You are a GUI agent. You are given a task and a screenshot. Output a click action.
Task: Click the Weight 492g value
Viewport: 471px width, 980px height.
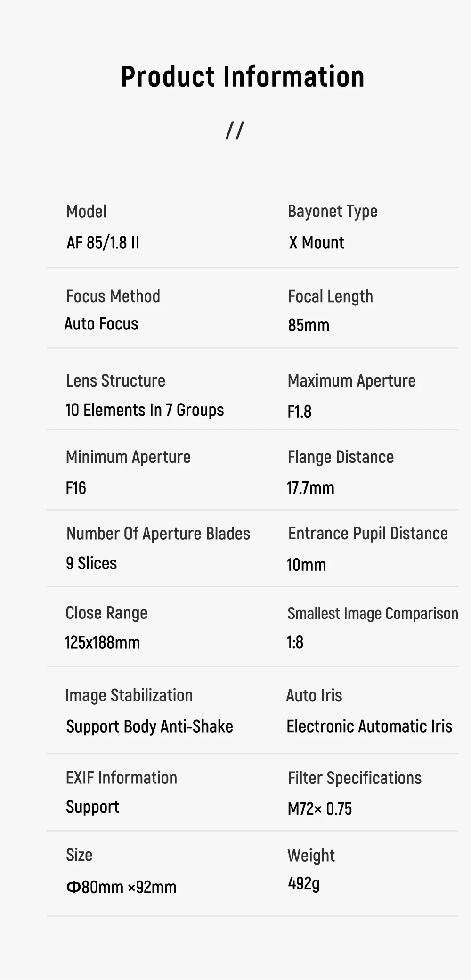pyautogui.click(x=304, y=884)
